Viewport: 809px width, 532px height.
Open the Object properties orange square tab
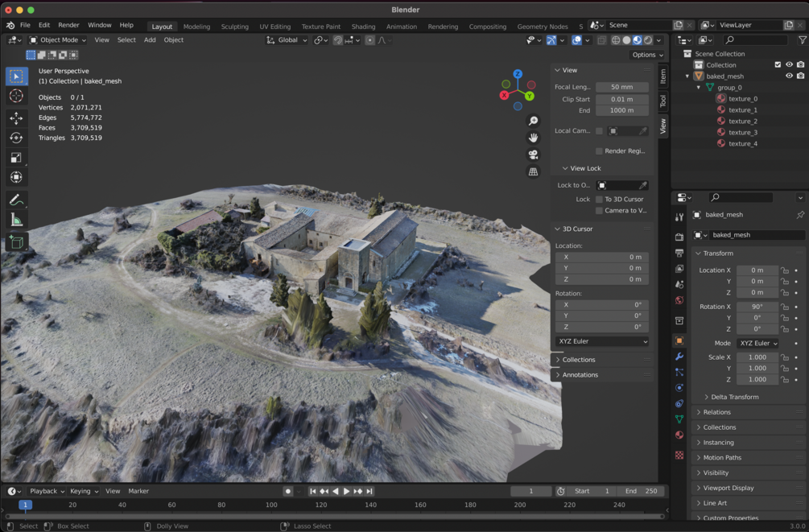679,340
